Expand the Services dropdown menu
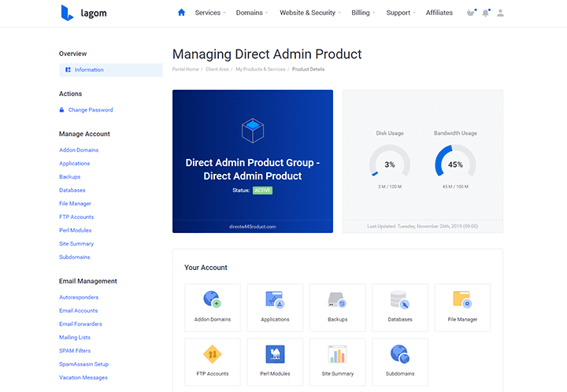 point(210,13)
